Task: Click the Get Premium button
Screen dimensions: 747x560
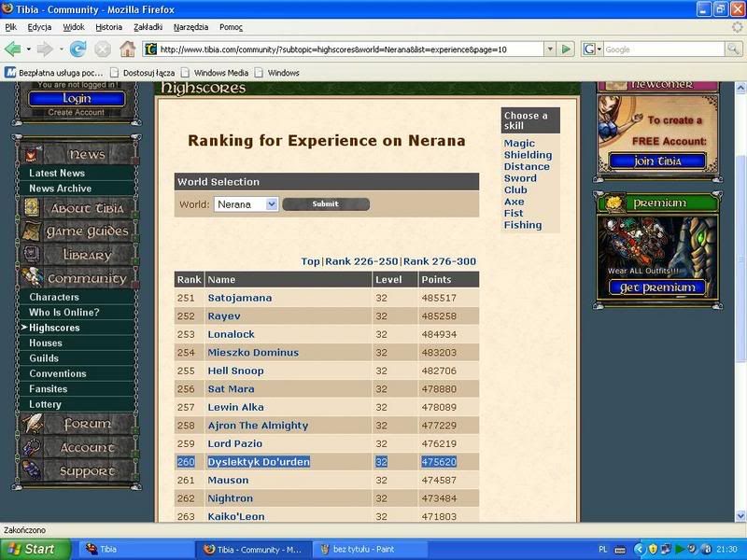Action: (x=657, y=287)
